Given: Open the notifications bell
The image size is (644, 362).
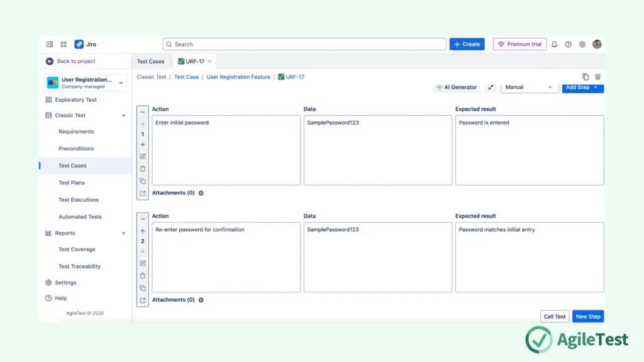Looking at the screenshot, I should point(554,45).
